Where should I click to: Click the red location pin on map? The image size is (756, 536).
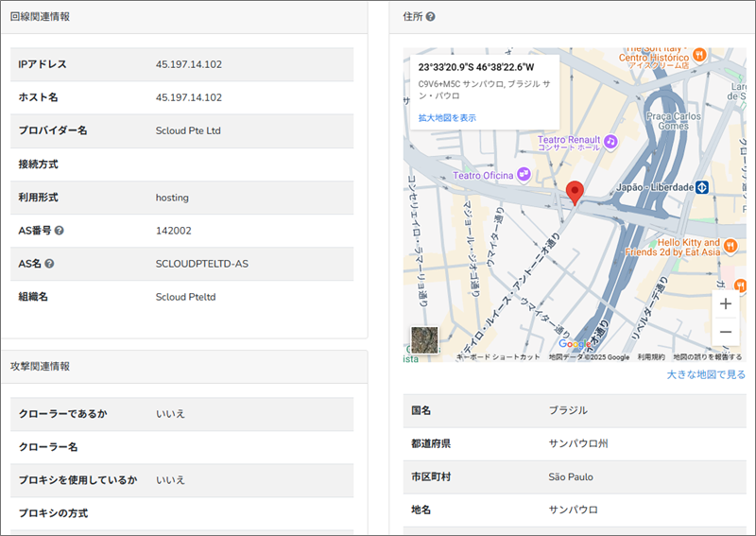[575, 193]
